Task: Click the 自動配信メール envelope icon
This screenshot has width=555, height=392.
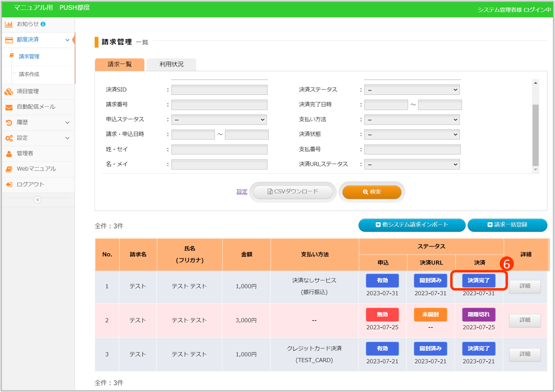Action: pyautogui.click(x=9, y=107)
